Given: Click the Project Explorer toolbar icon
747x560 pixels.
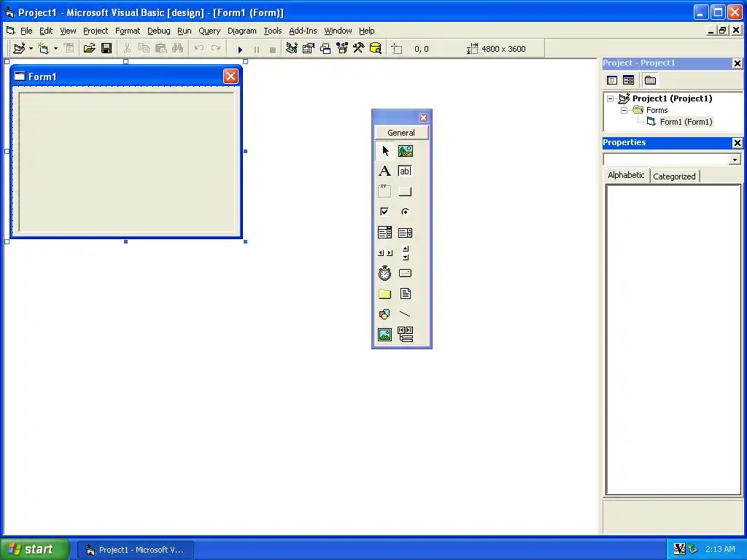Looking at the screenshot, I should click(x=292, y=48).
